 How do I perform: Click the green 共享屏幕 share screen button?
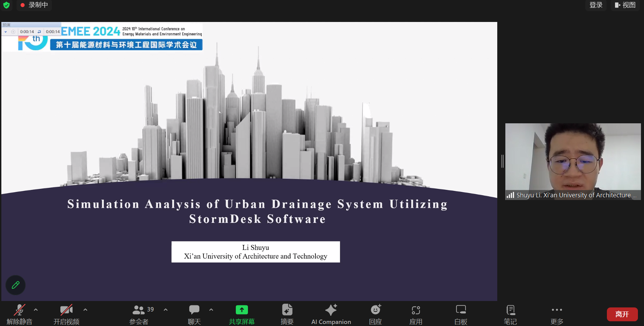coord(242,315)
